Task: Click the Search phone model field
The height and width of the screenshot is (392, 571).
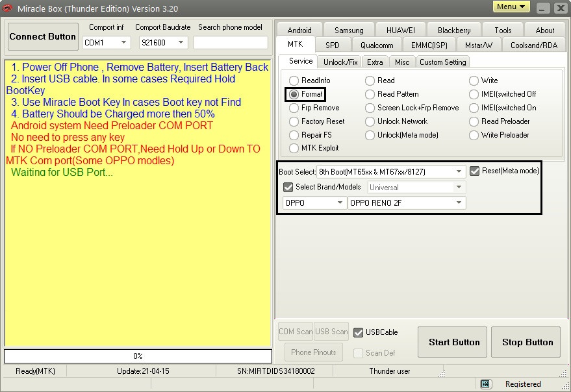Action: [231, 43]
